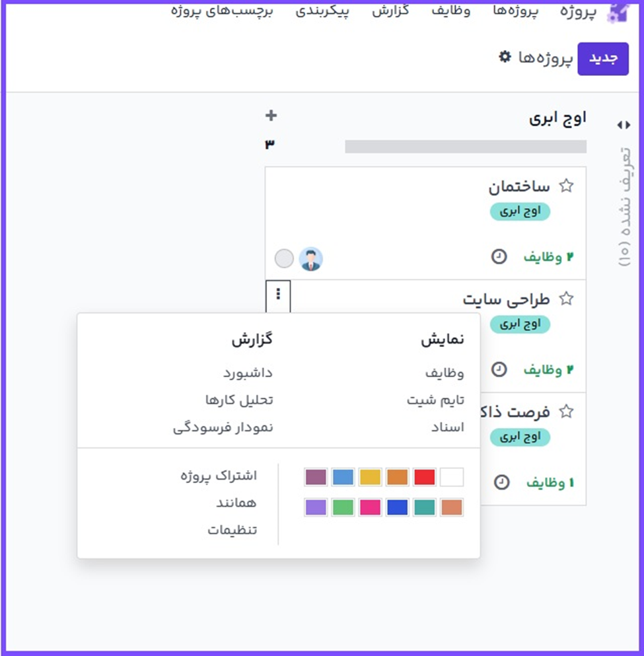
Task: Choose نمودار فرسودگی from the report list
Action: [x=223, y=427]
